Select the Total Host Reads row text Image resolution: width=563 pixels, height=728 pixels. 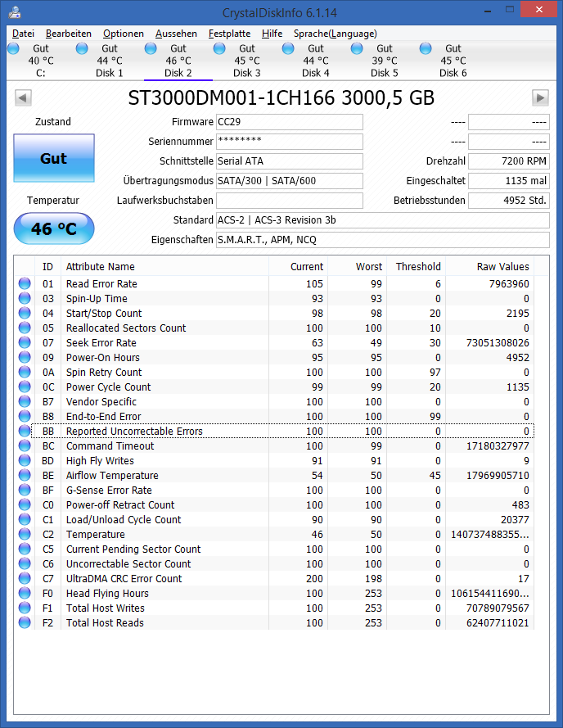(x=105, y=622)
